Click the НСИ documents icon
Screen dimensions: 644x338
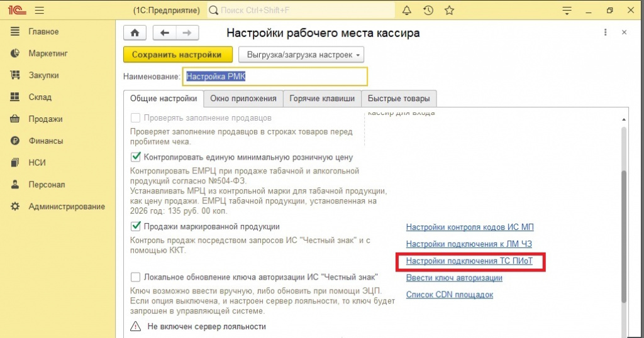pos(15,163)
